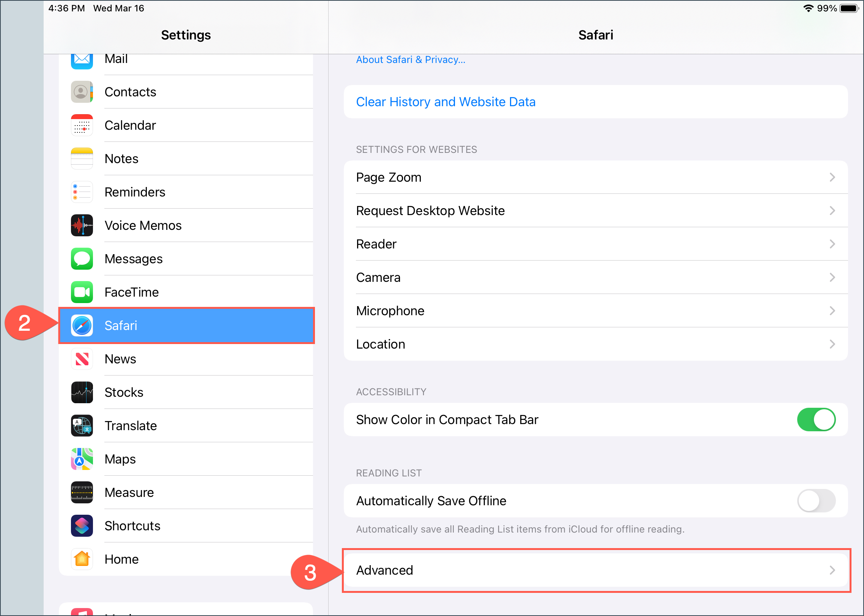Tap the Location label
Image resolution: width=864 pixels, height=616 pixels.
pos(381,344)
